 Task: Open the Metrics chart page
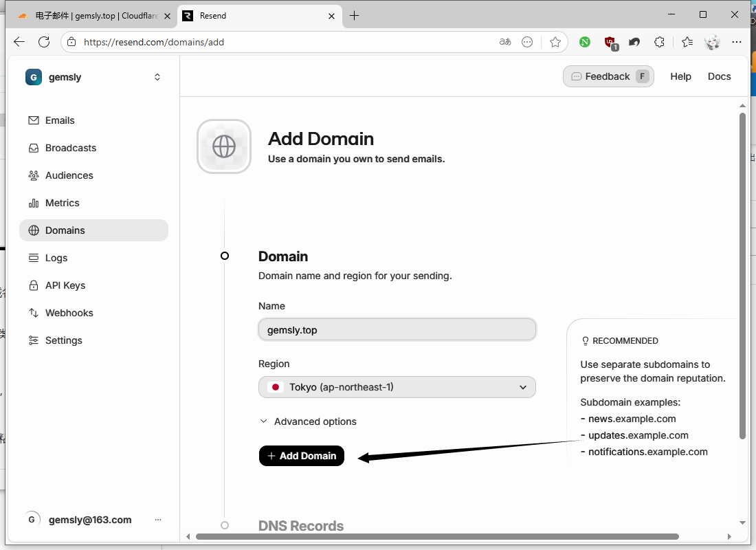[62, 203]
